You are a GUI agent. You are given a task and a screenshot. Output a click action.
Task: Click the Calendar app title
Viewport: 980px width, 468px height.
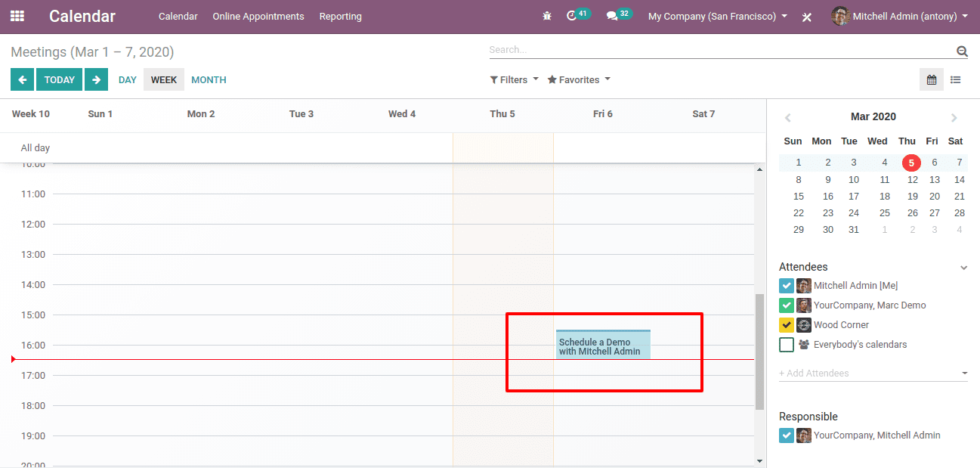[x=82, y=16]
